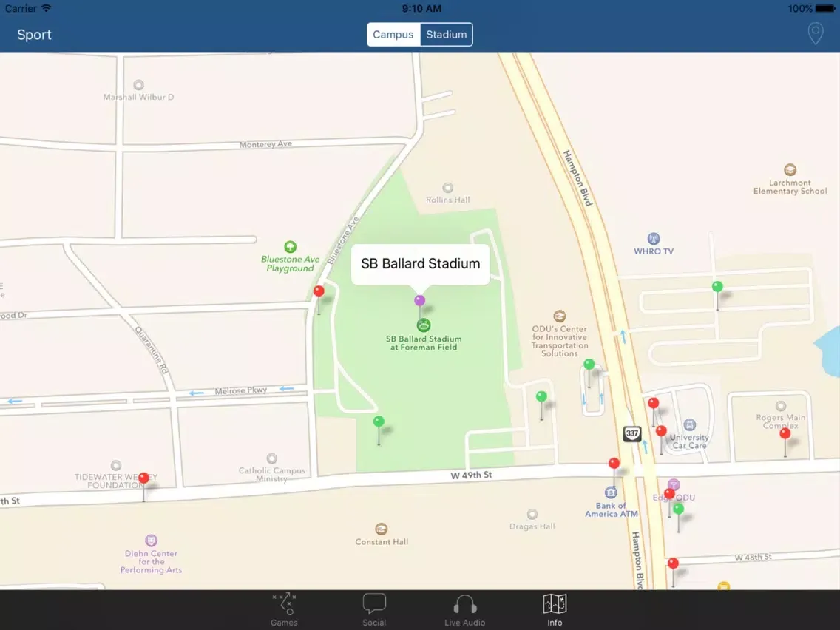
Task: Select the red pin above Bank of America ATM
Action: point(614,464)
